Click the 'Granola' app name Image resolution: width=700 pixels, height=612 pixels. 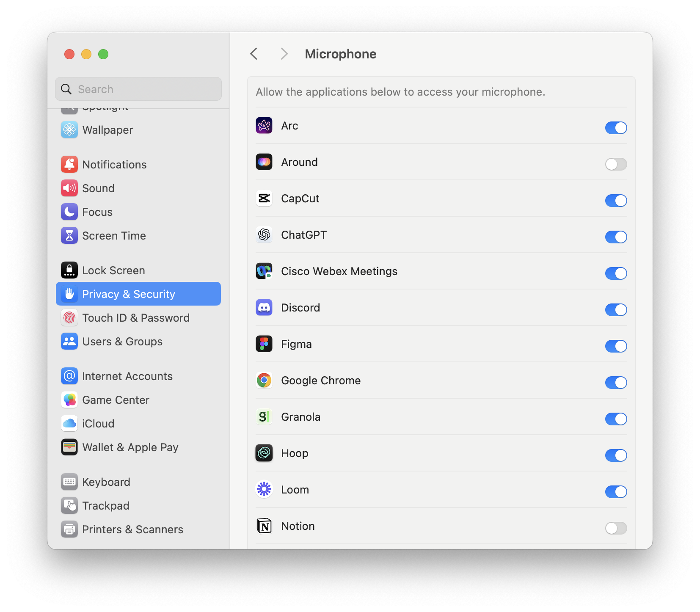(301, 417)
